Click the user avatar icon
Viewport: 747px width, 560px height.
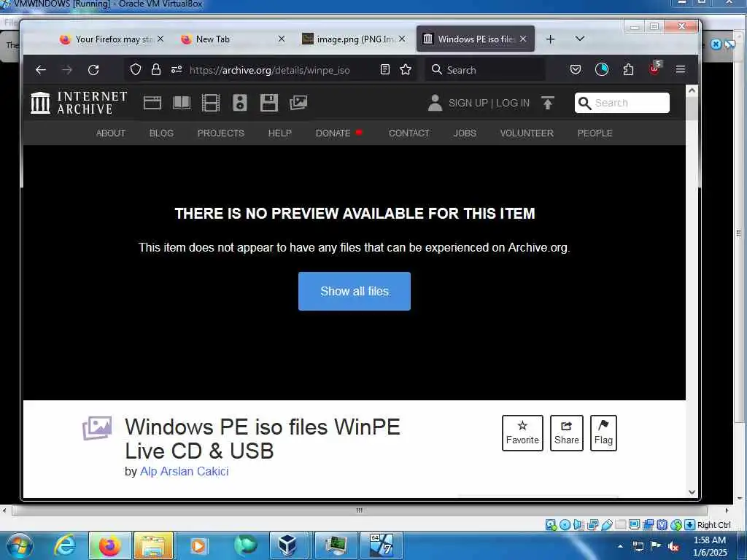[435, 103]
